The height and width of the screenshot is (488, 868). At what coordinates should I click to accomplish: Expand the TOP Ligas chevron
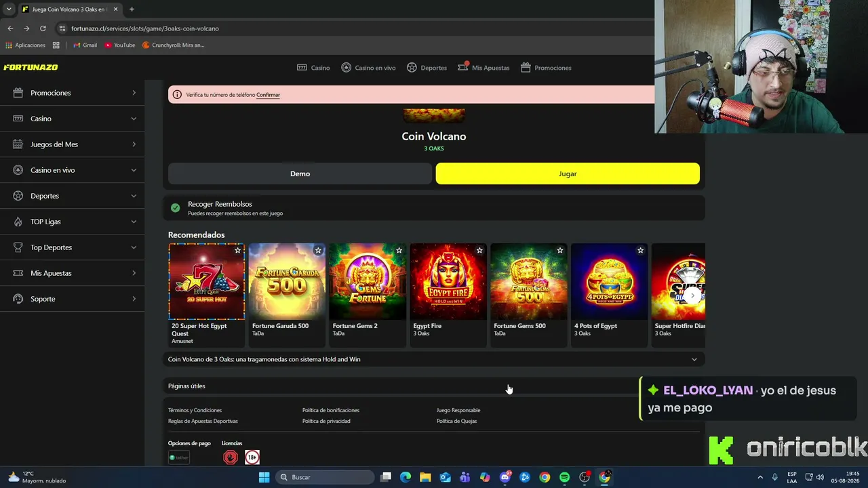134,222
